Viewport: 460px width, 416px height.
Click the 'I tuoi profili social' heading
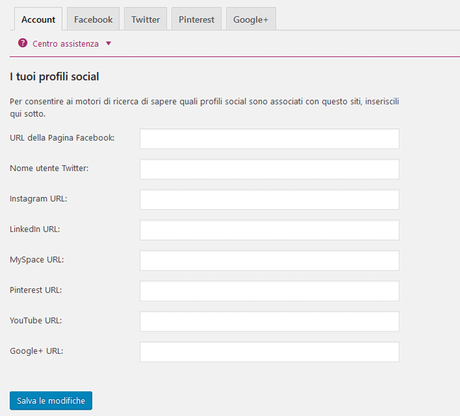[x=54, y=77]
